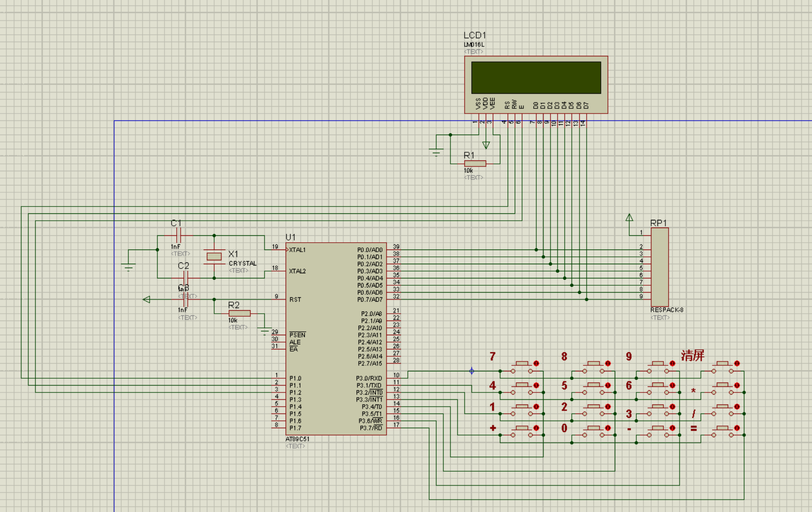Click the XTAL2 pin label
The height and width of the screenshot is (512, 812).
coord(297,271)
